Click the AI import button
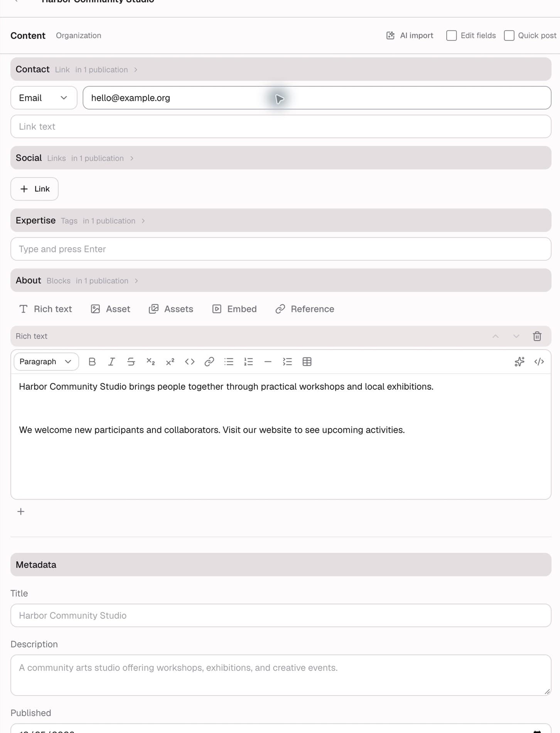The width and height of the screenshot is (560, 733). [410, 35]
